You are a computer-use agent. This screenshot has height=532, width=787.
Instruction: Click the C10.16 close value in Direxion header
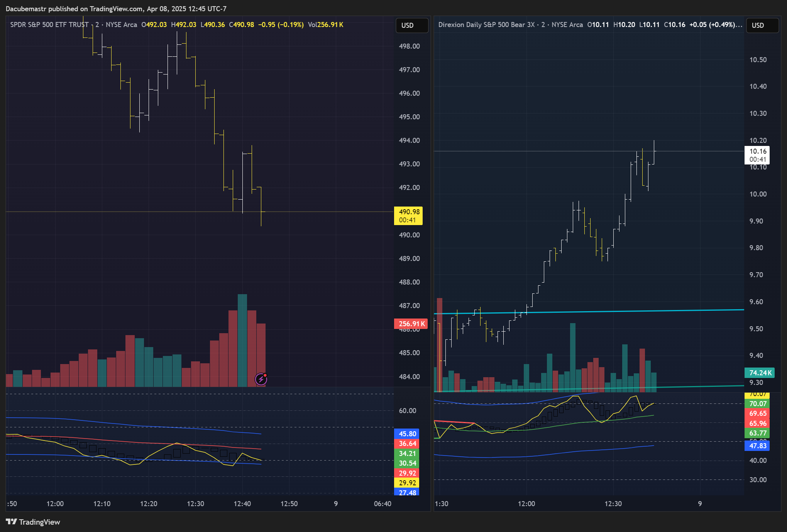coord(675,25)
